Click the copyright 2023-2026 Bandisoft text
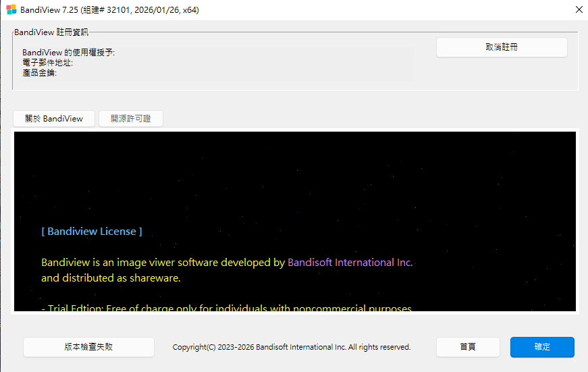Viewport: 588px width, 372px height. (292, 347)
